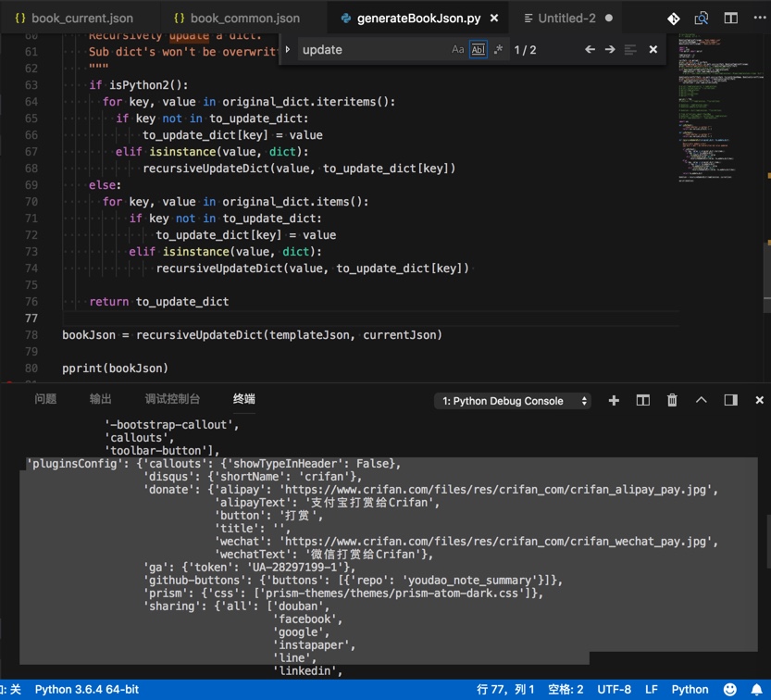The height and width of the screenshot is (700, 771).
Task: Go to previous find match arrow
Action: (590, 49)
